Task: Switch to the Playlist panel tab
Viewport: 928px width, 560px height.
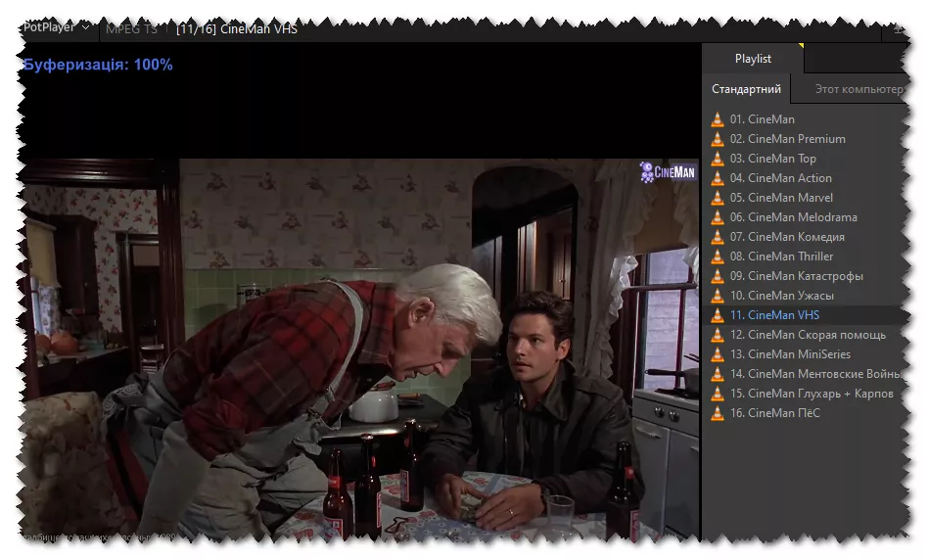Action: pos(753,59)
